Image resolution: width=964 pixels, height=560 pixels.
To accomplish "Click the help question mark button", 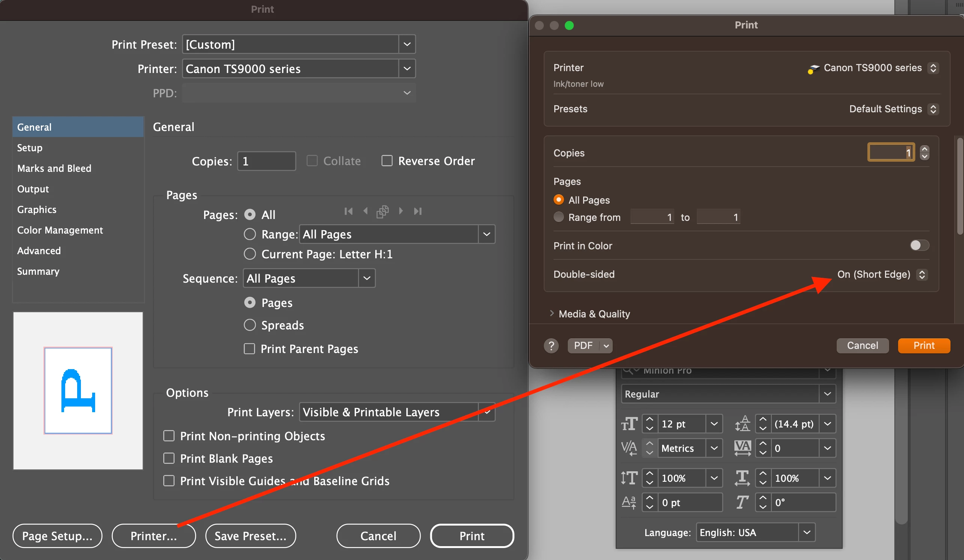I will pos(551,346).
